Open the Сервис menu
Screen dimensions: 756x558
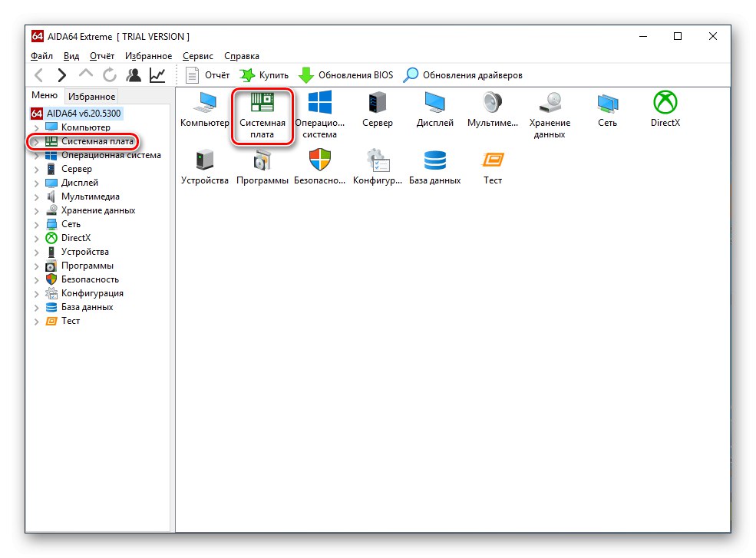coord(198,56)
